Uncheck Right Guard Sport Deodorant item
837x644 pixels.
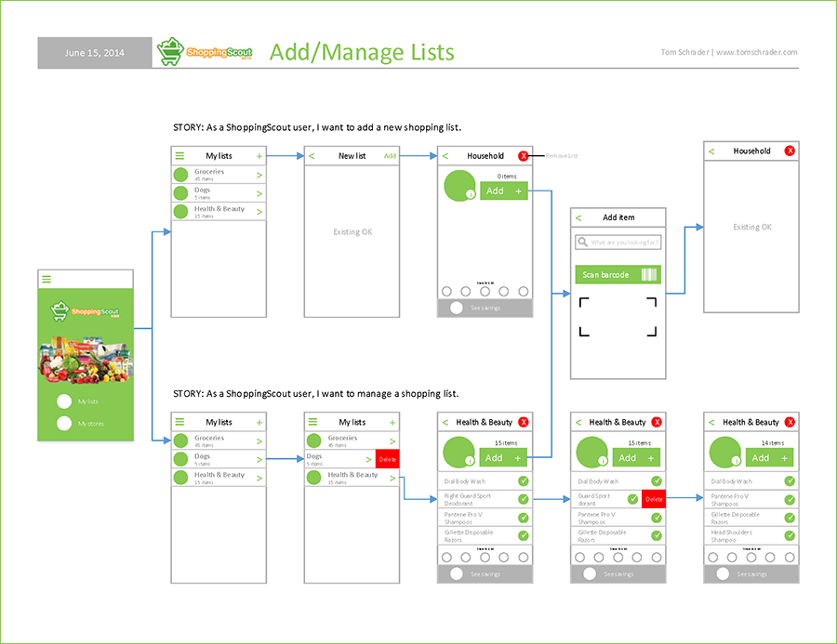pos(523,499)
